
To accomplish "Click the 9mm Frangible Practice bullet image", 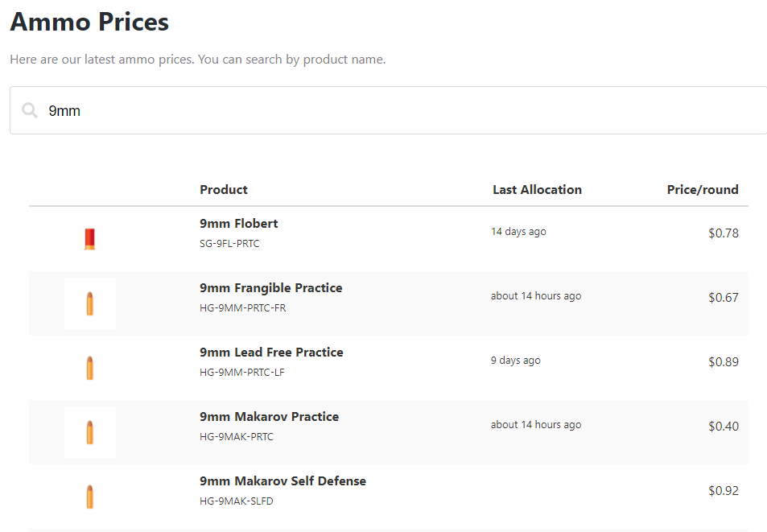I will [x=90, y=303].
